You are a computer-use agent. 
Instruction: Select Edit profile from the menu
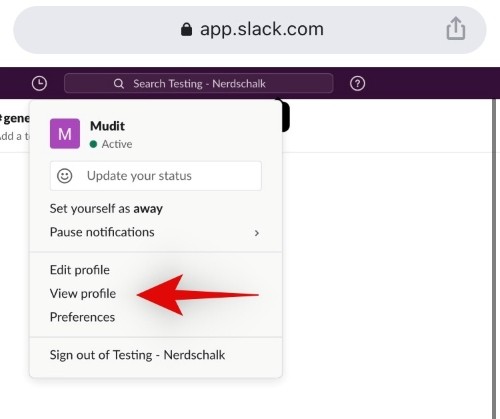click(x=80, y=270)
